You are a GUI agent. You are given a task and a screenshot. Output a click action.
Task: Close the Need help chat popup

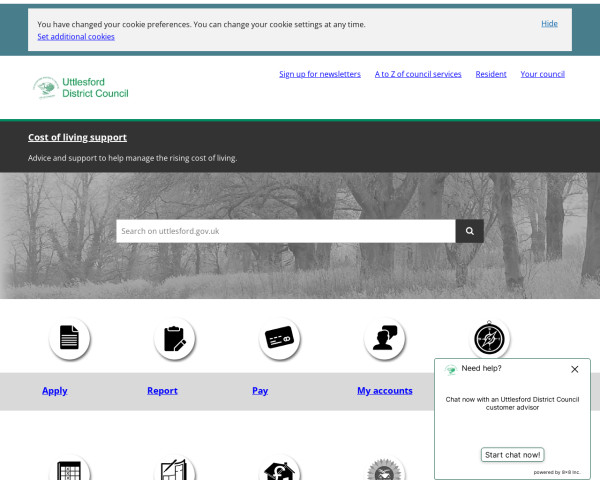[574, 369]
